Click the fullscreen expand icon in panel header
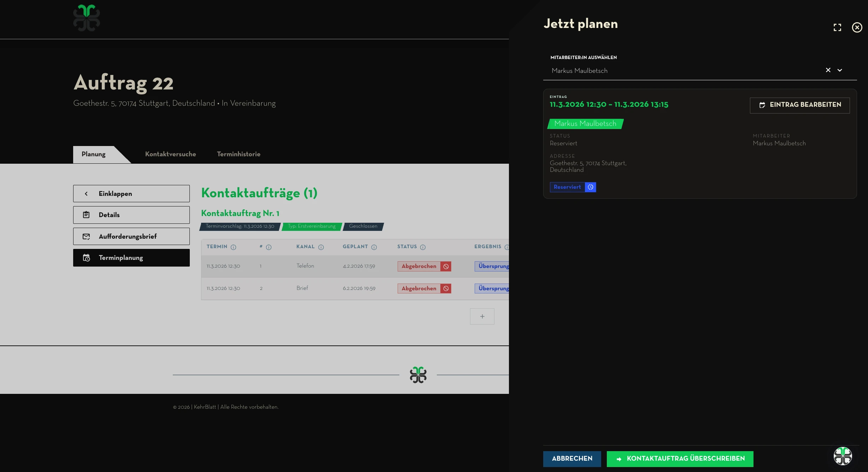The image size is (868, 472). (x=837, y=28)
